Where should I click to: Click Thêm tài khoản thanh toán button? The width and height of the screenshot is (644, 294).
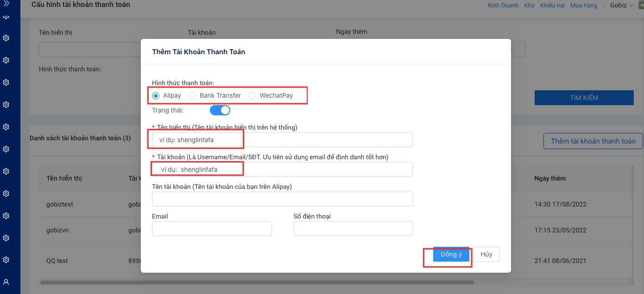pyautogui.click(x=593, y=141)
